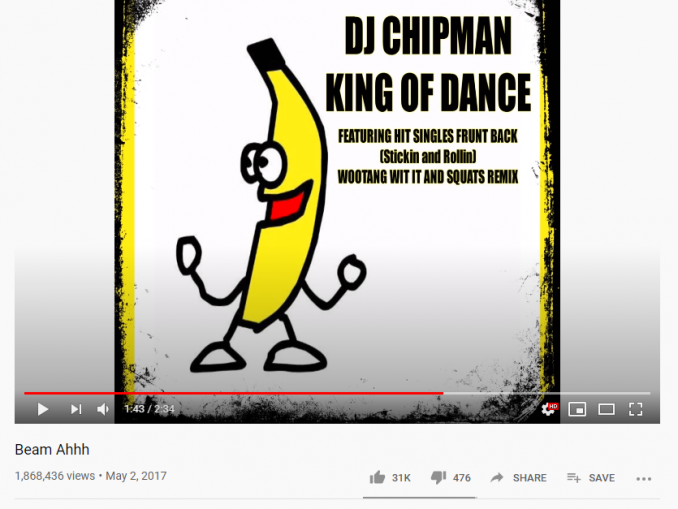The height and width of the screenshot is (509, 678).
Task: Click the SHARE button label
Action: [530, 478]
